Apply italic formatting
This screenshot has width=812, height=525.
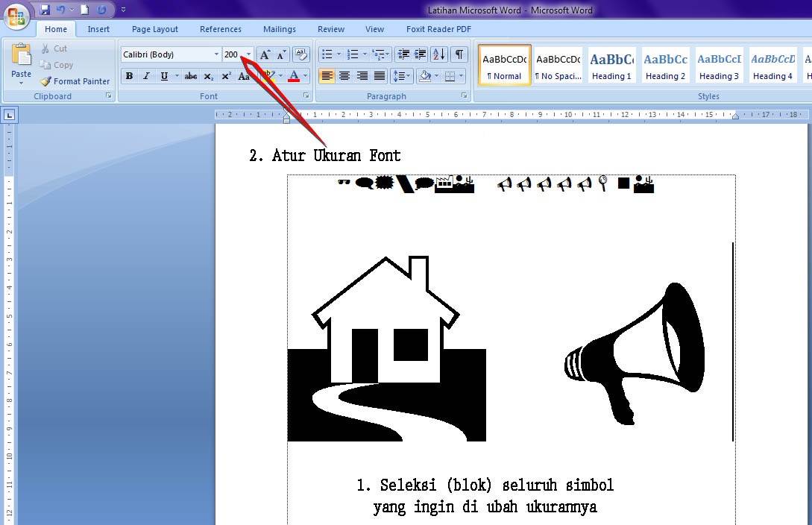click(x=145, y=75)
